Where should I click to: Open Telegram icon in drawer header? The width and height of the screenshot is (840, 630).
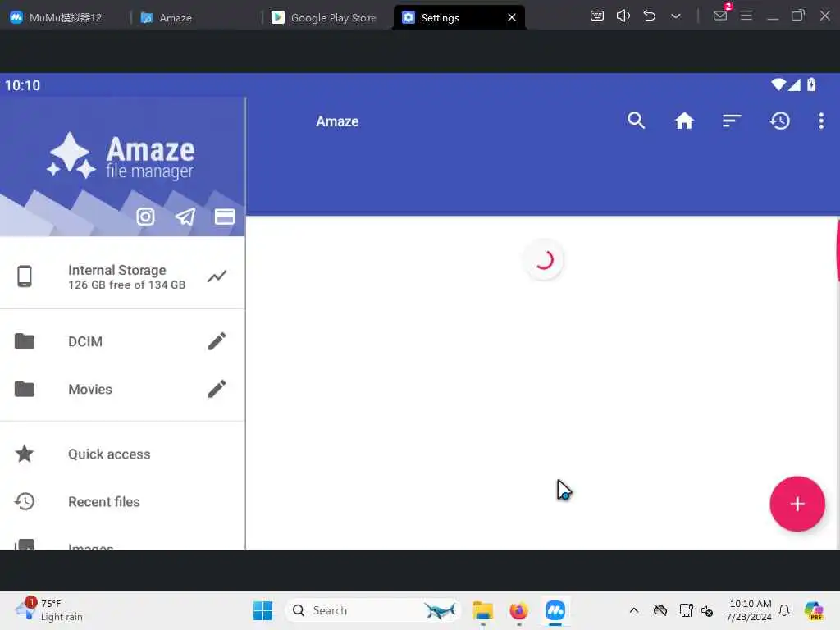(185, 217)
